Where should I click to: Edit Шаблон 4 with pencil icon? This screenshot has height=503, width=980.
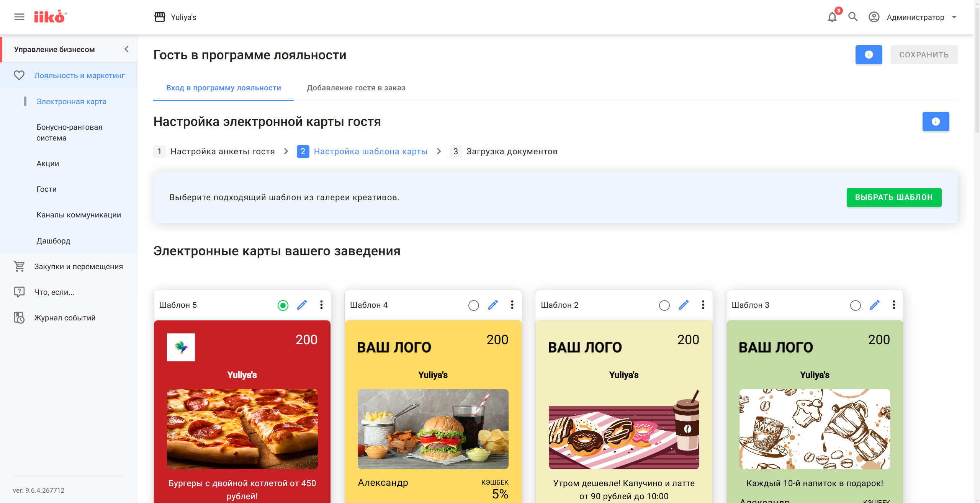(493, 305)
